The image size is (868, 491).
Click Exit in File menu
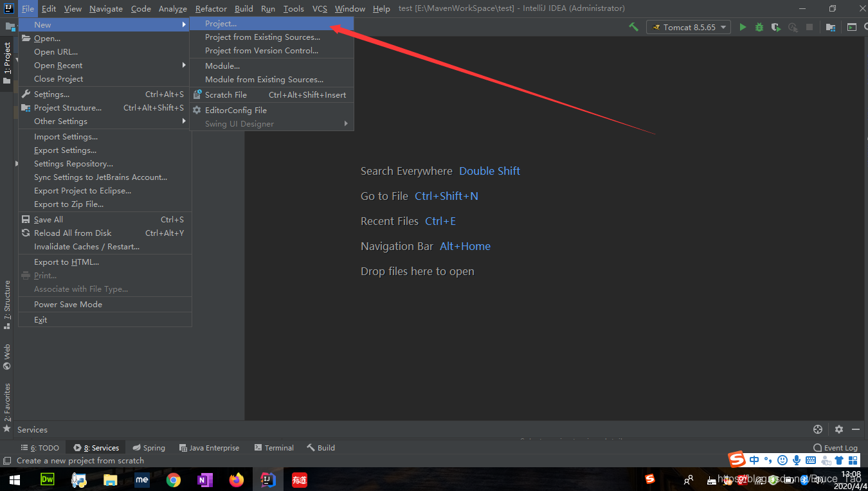pyautogui.click(x=104, y=319)
